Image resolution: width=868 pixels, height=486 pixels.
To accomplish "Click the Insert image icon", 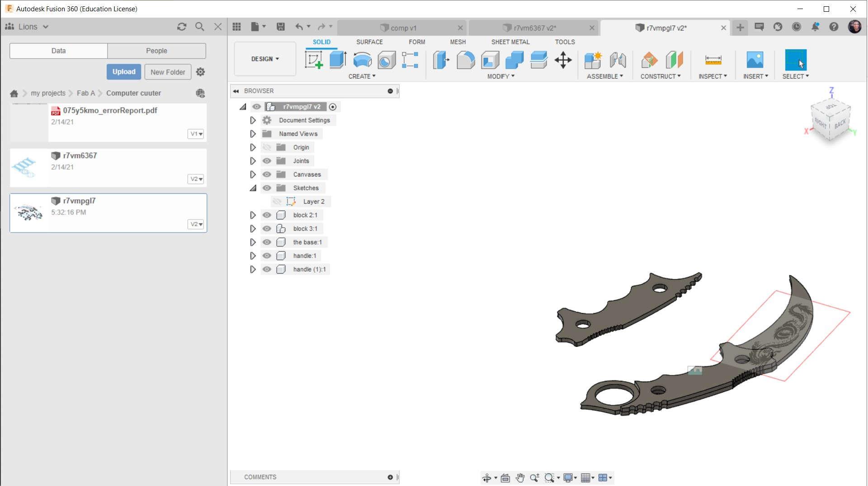I will pyautogui.click(x=755, y=60).
